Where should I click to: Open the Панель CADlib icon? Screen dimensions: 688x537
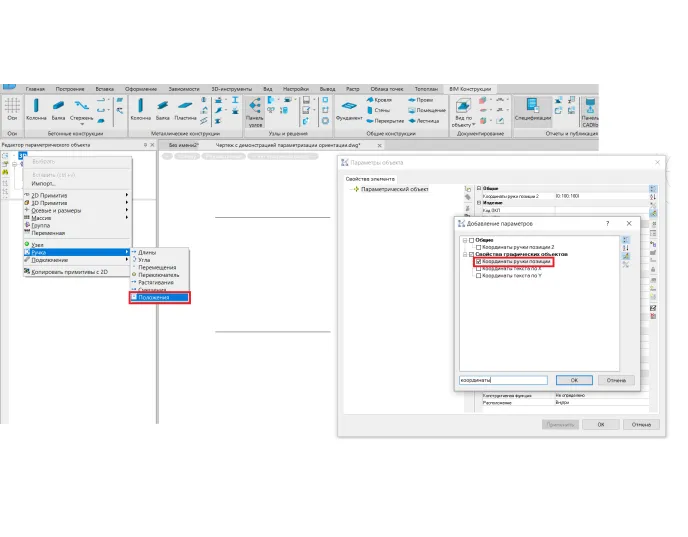(590, 105)
